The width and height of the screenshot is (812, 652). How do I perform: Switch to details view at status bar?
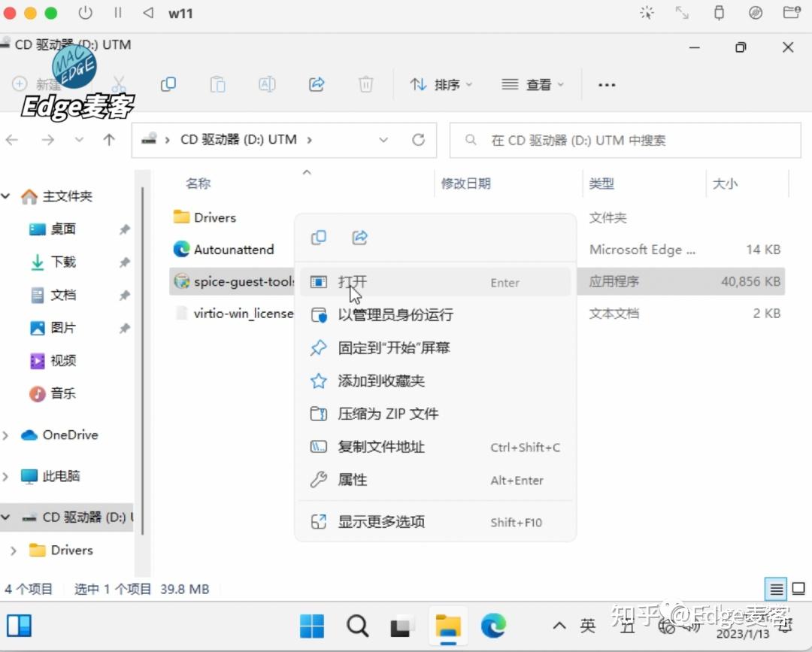click(x=775, y=589)
